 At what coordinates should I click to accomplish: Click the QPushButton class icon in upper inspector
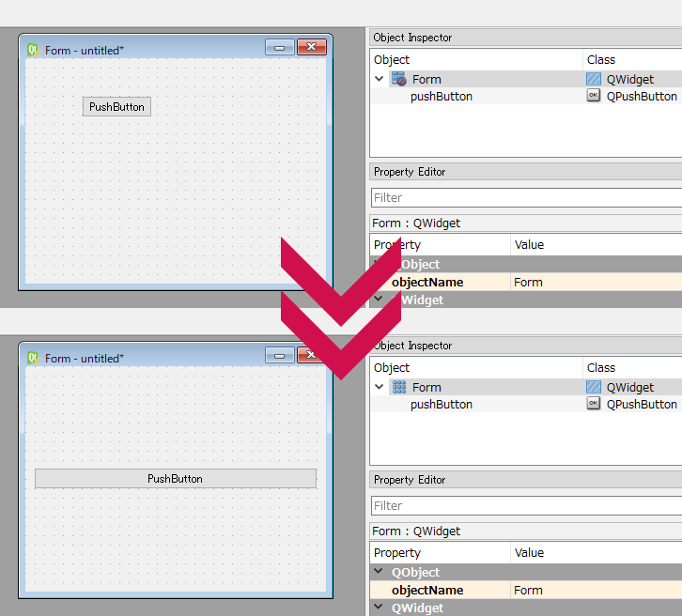pyautogui.click(x=593, y=96)
